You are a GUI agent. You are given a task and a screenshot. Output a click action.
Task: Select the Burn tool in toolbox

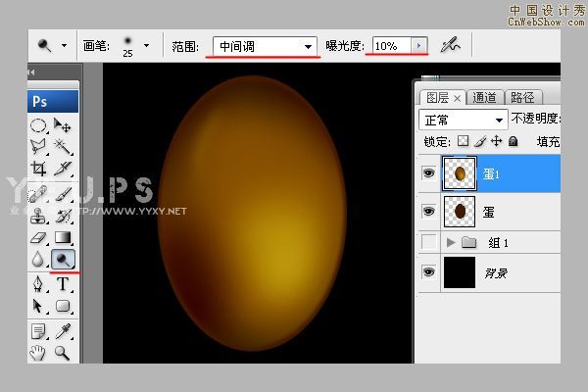point(63,260)
